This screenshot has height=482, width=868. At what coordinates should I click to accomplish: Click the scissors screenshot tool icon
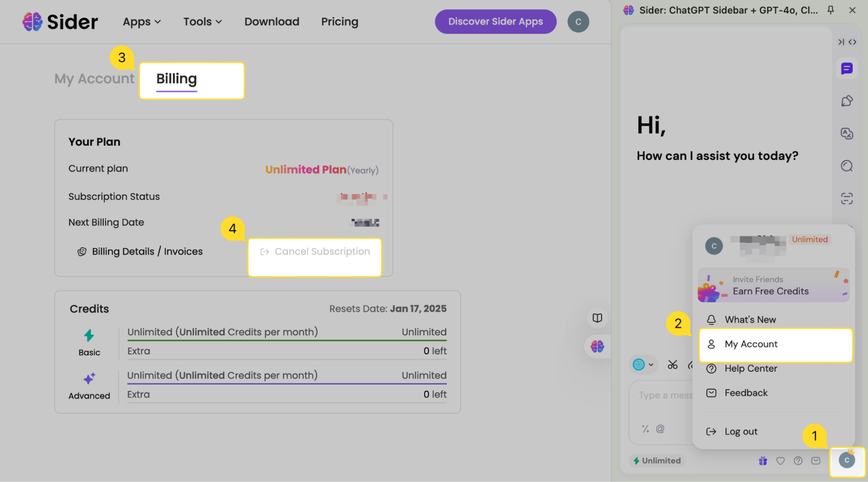click(672, 365)
